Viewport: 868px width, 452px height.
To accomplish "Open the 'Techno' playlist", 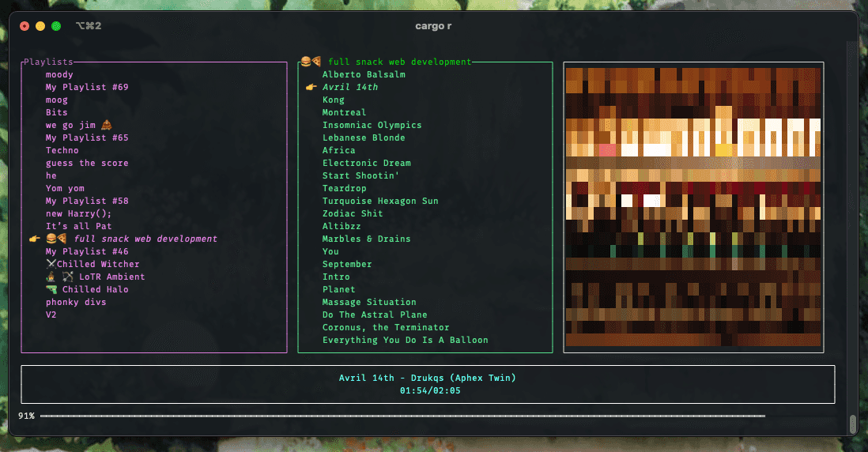I will tap(62, 150).
